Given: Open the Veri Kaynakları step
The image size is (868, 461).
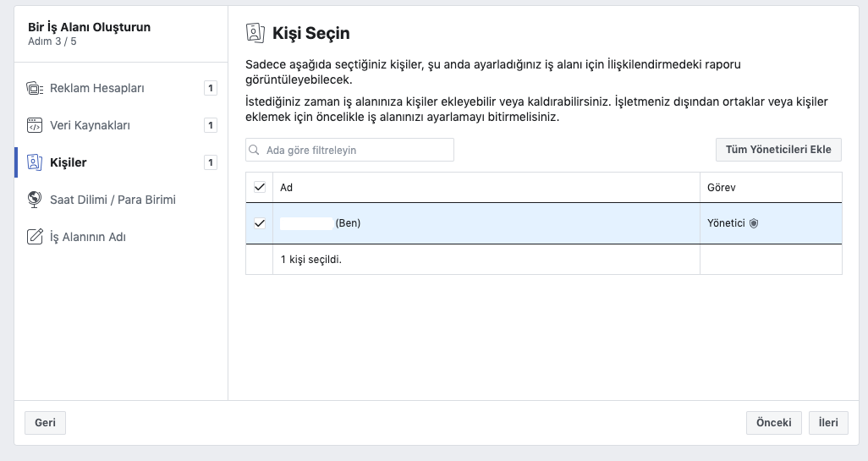Looking at the screenshot, I should (x=121, y=125).
